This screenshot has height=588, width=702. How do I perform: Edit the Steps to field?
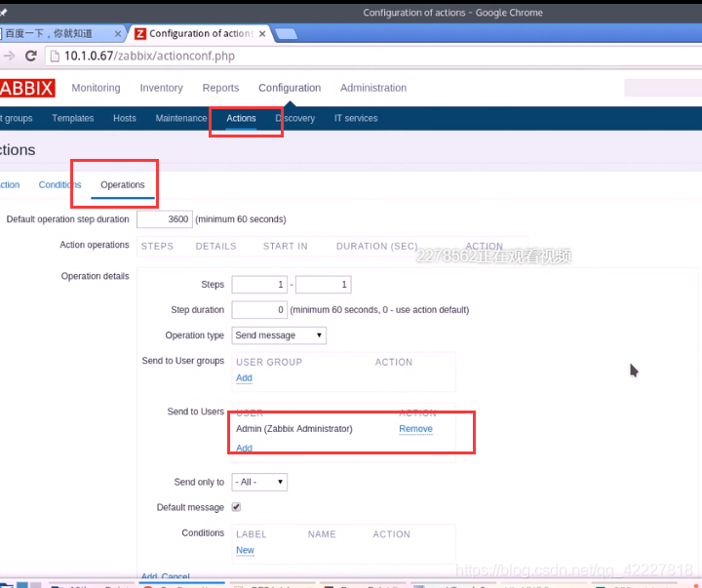pyautogui.click(x=324, y=285)
